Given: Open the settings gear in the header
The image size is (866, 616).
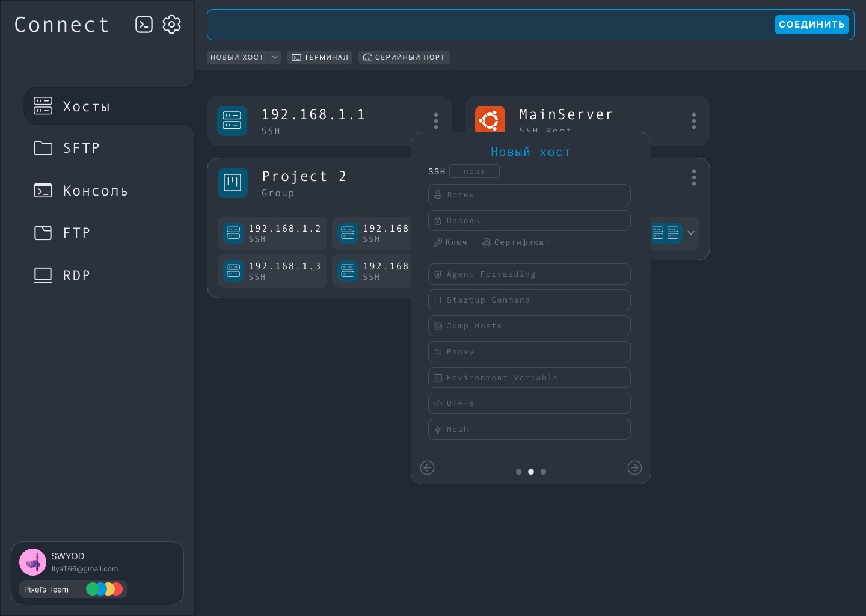Looking at the screenshot, I should [172, 25].
